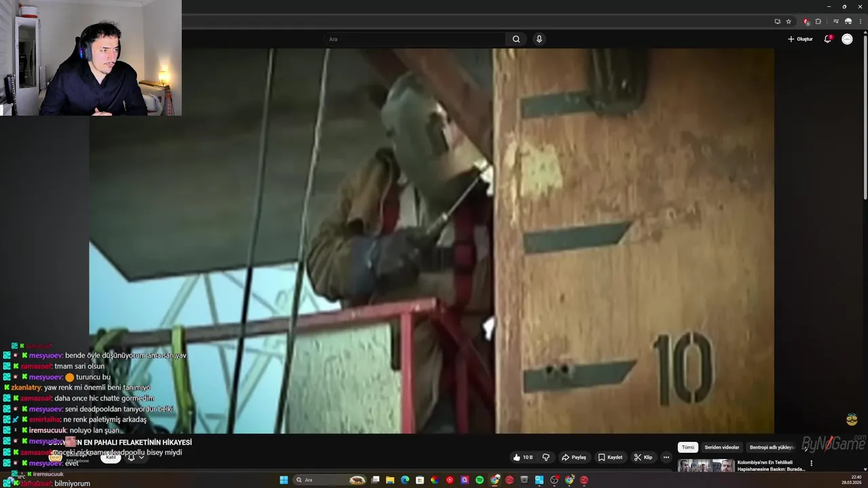Click the playing video frame
868x488 pixels.
[x=431, y=241]
